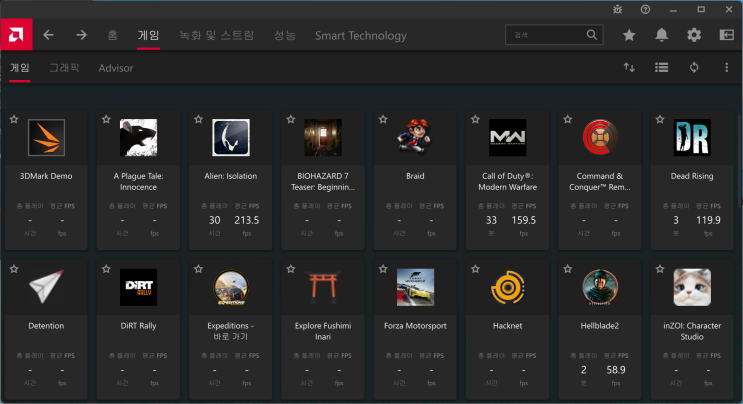Open the BIOHAZARD 7 Teaser thumbnail
Screen dimensions: 743x404
click(323, 137)
